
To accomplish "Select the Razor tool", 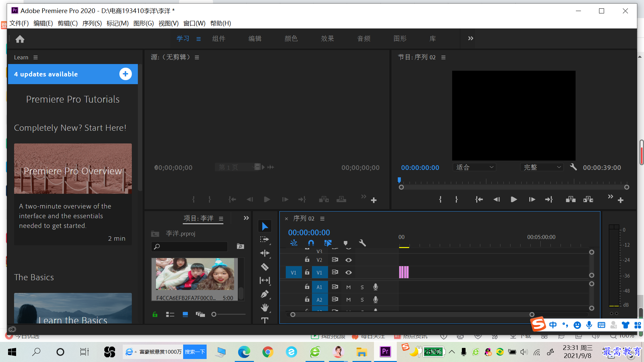I will click(265, 267).
